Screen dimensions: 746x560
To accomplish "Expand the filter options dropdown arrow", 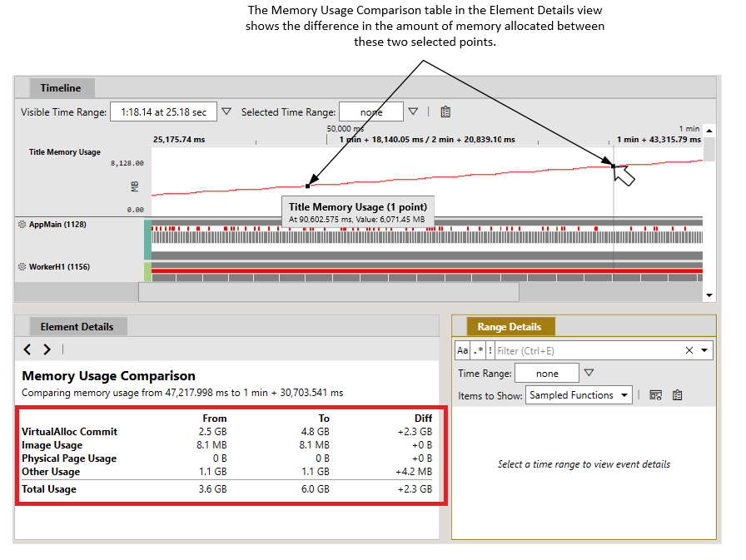I will (x=704, y=350).
